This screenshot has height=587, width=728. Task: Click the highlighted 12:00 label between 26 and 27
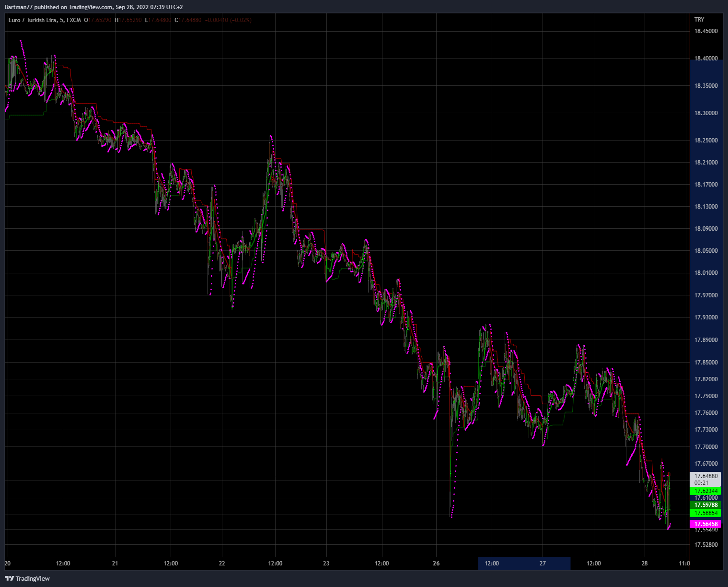pyautogui.click(x=492, y=564)
